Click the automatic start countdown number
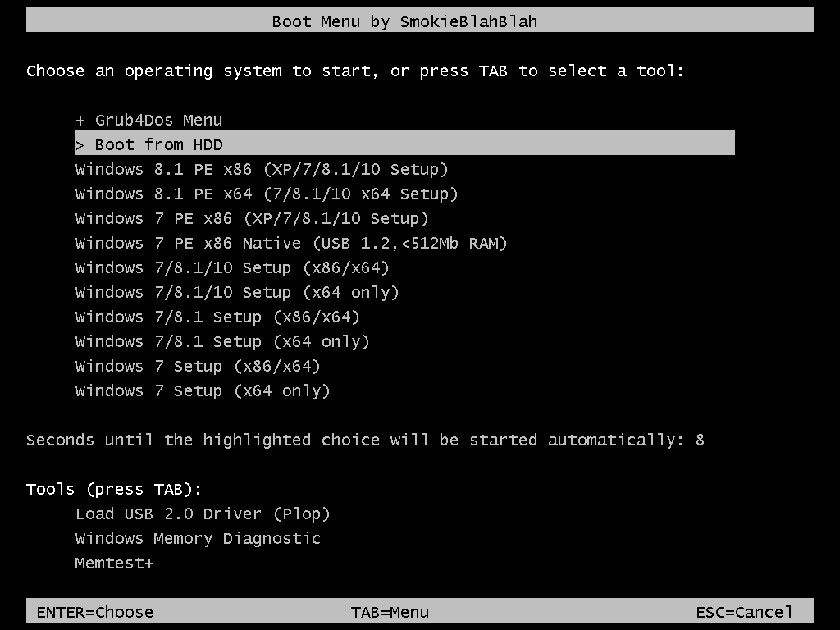Viewport: 840px width, 630px height. click(701, 441)
